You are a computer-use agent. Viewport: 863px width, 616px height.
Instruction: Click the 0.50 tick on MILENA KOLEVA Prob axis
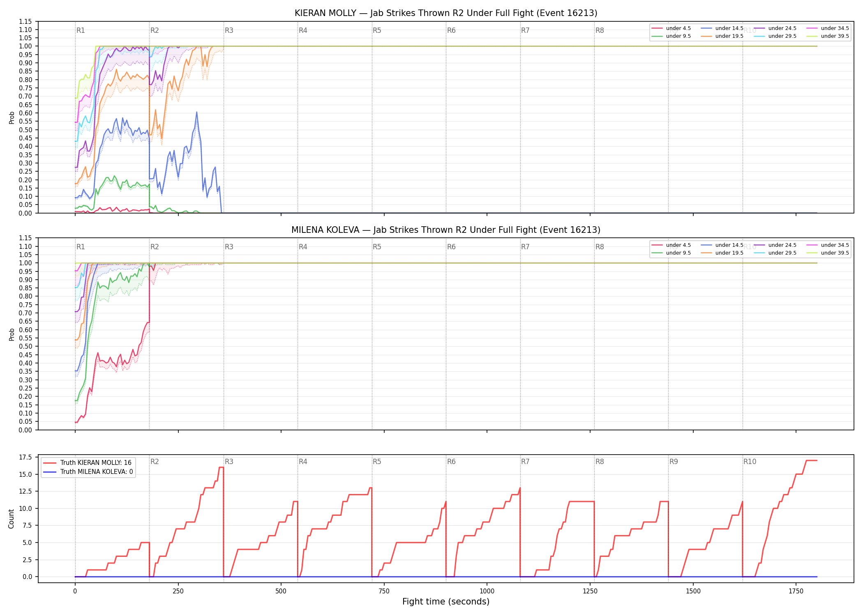pyautogui.click(x=25, y=347)
